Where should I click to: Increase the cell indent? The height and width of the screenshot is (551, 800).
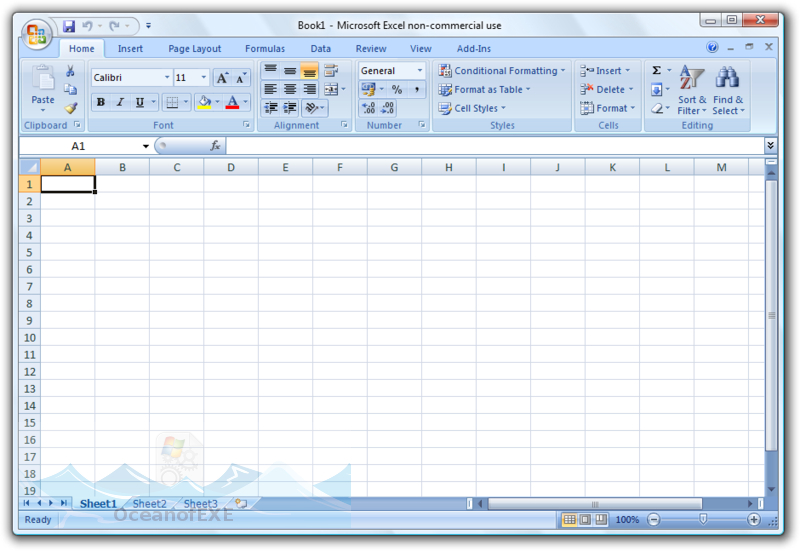(290, 108)
